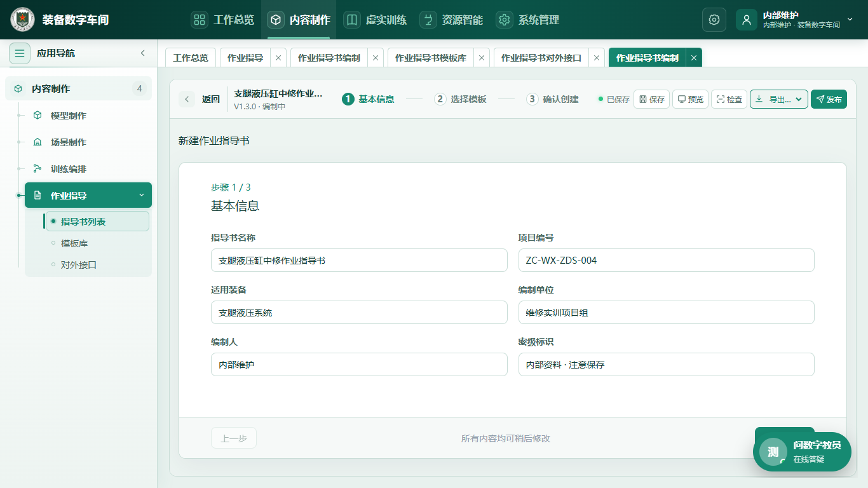Screen dimensions: 868x488
Task: Click the 返回 link
Action: pos(211,99)
